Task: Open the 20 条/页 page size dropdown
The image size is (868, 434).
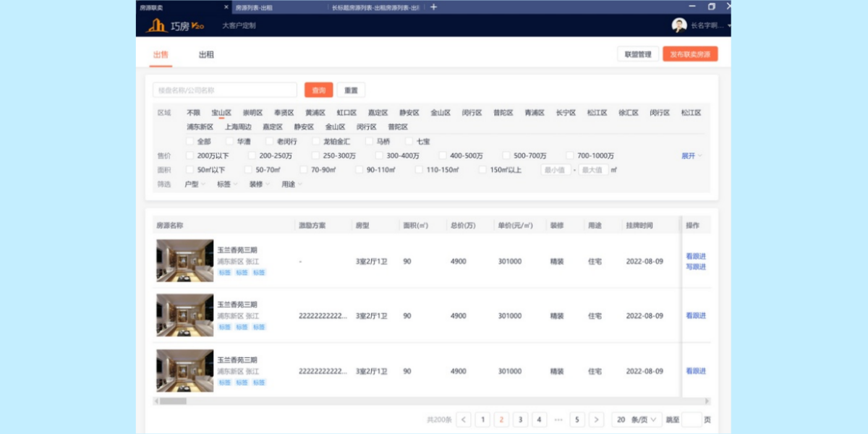Action: (x=637, y=420)
